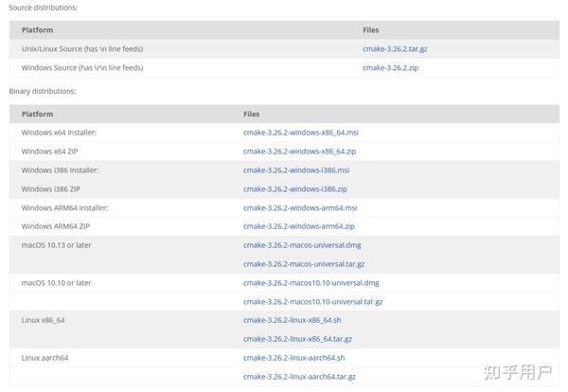The width and height of the screenshot is (568, 392).
Task: Download cmake-3.26.2-windows-i386.msi installer
Action: [296, 170]
